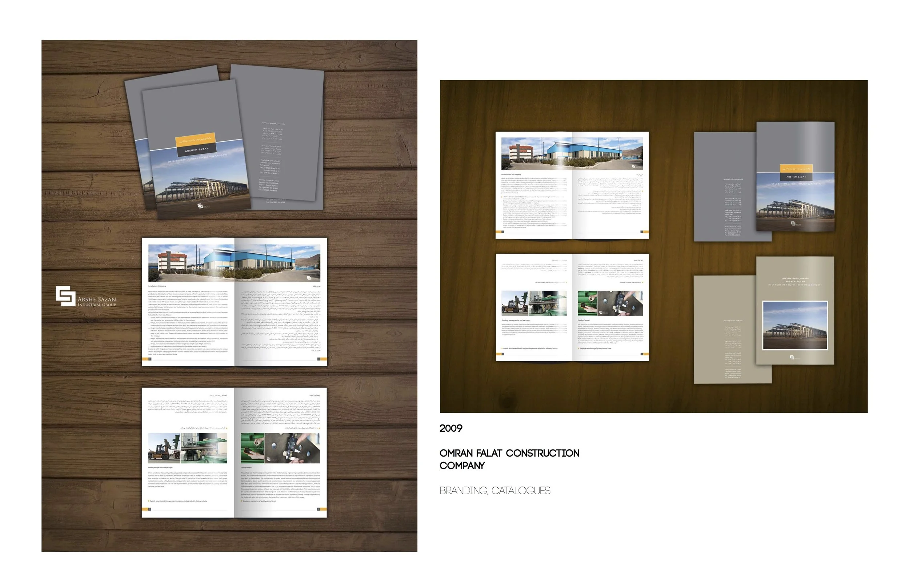
Task: Click the orange page-number tab on left bottom spread's right page
Action: tap(323, 509)
